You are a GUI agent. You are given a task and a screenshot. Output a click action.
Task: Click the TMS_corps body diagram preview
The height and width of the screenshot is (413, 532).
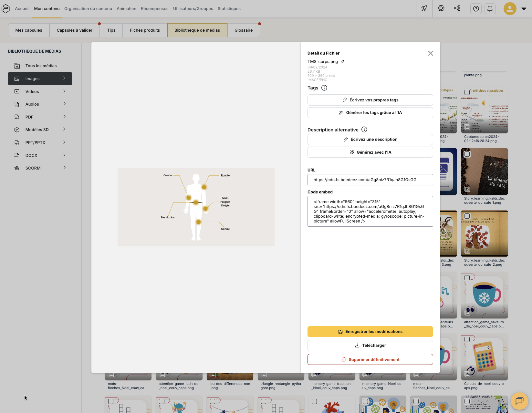click(196, 207)
